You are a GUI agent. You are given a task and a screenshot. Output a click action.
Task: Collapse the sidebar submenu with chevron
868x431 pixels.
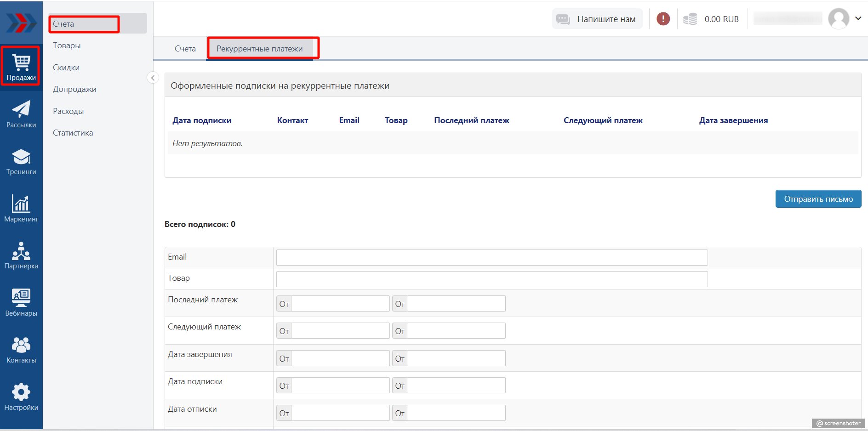(x=153, y=78)
